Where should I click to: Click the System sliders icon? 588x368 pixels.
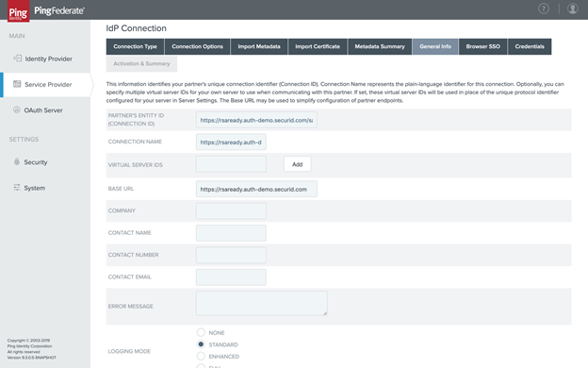click(17, 188)
